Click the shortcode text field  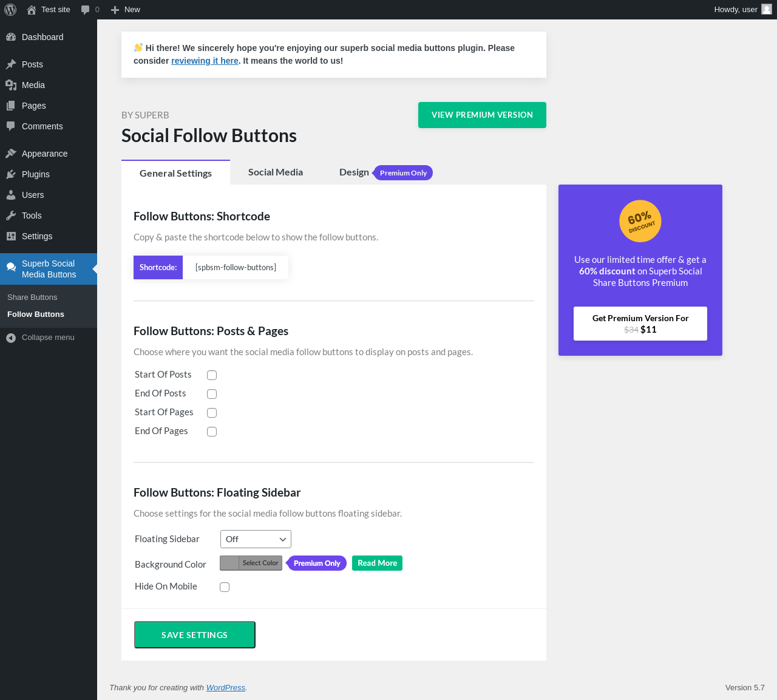(236, 267)
